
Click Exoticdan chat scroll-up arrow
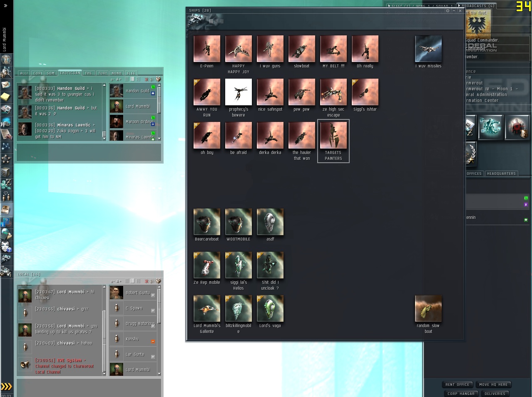tap(104, 85)
